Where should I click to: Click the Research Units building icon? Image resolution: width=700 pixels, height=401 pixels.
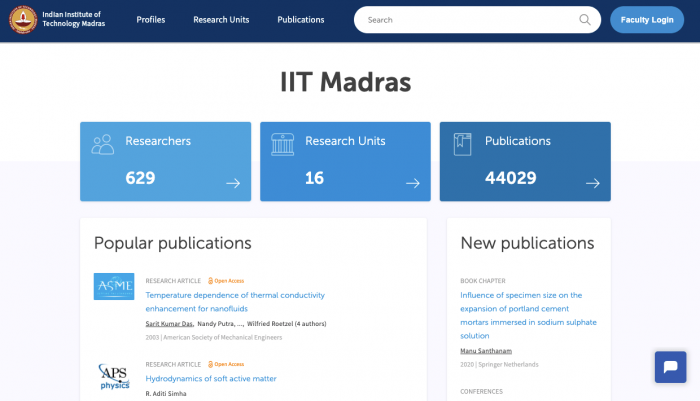point(283,144)
